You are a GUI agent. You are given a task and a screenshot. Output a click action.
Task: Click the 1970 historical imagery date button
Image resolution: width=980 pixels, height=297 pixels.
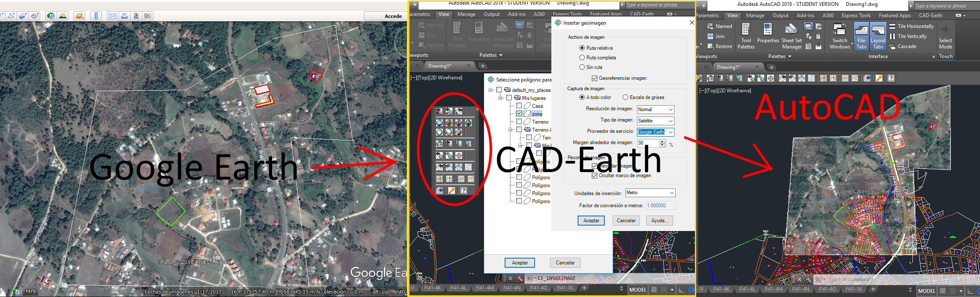click(30, 291)
